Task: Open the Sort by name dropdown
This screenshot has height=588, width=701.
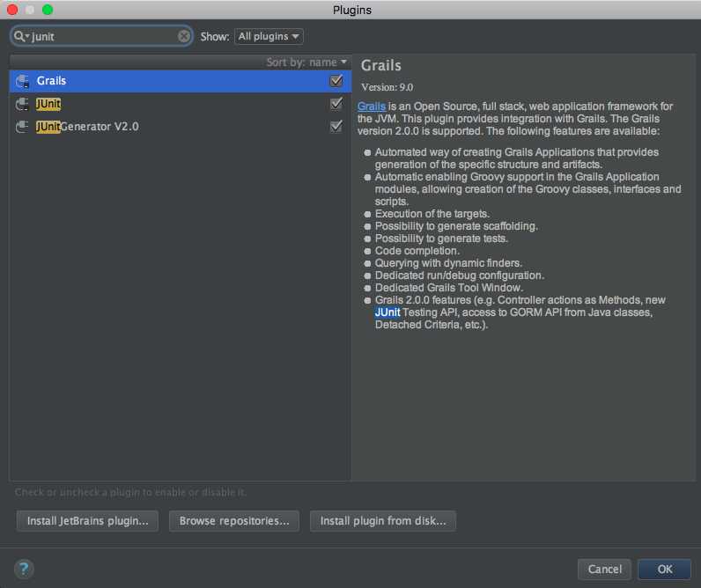Action: (x=306, y=62)
